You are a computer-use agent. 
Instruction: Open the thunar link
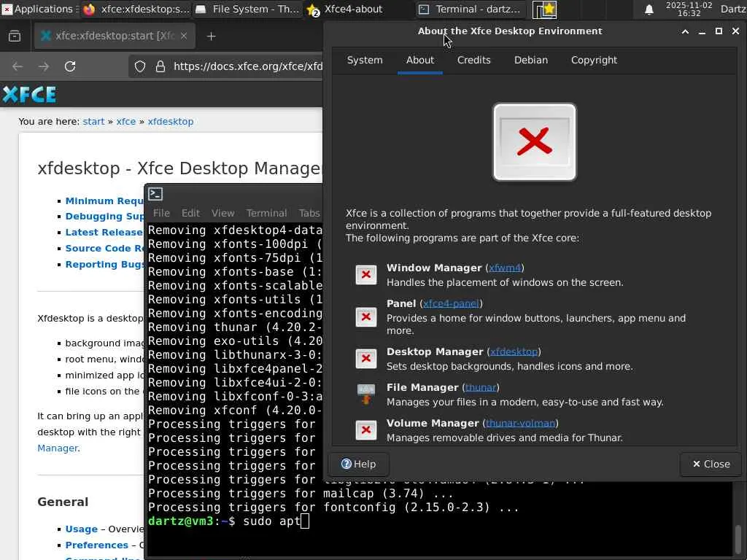(x=481, y=388)
